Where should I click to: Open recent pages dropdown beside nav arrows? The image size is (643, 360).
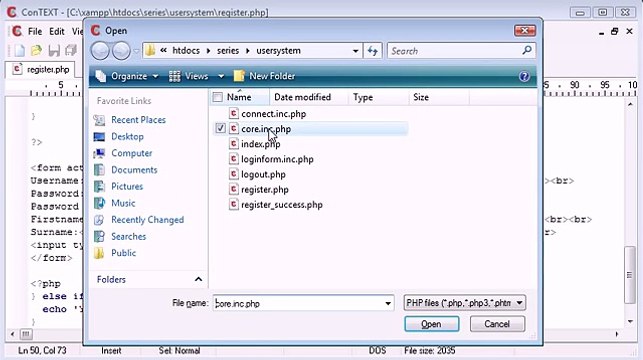tap(136, 51)
